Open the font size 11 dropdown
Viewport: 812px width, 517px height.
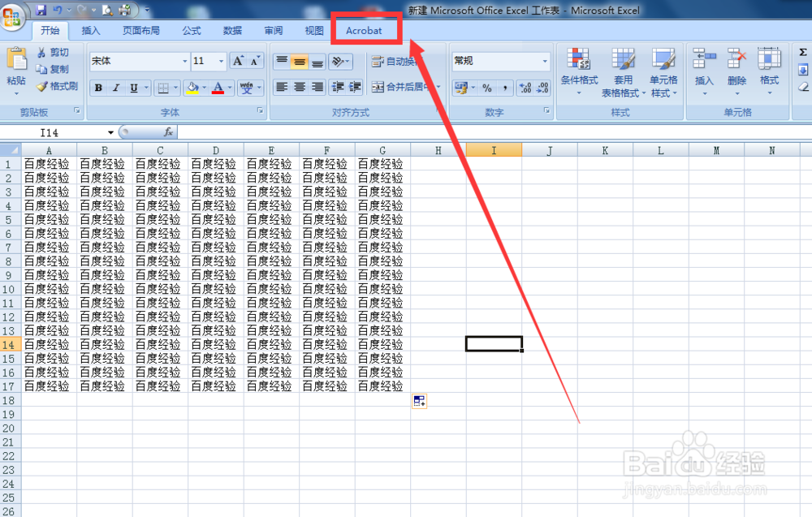(x=221, y=61)
